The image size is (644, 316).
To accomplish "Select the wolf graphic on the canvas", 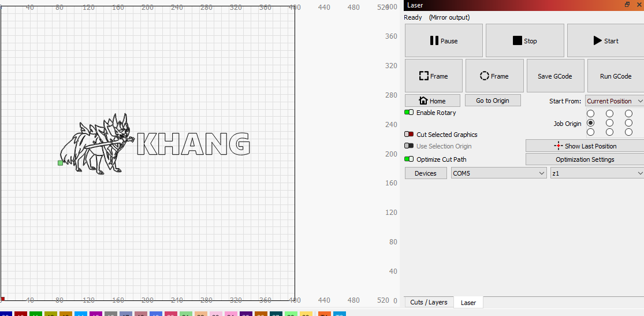I will pos(98,144).
